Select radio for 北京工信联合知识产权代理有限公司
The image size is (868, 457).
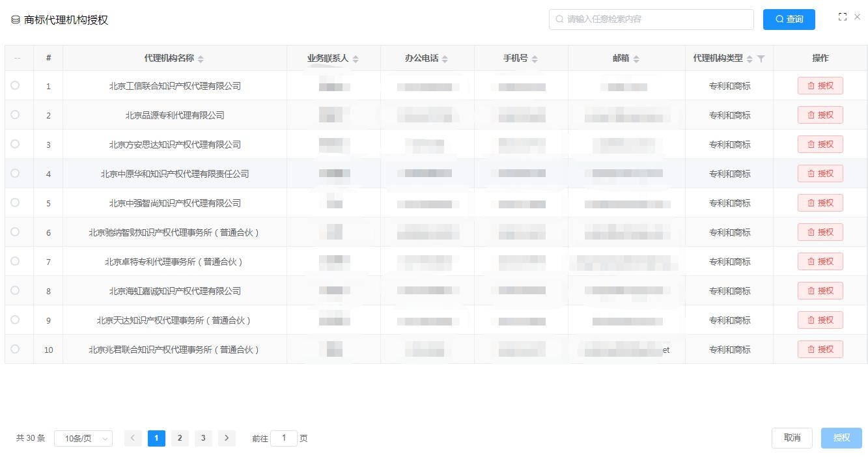(x=15, y=85)
